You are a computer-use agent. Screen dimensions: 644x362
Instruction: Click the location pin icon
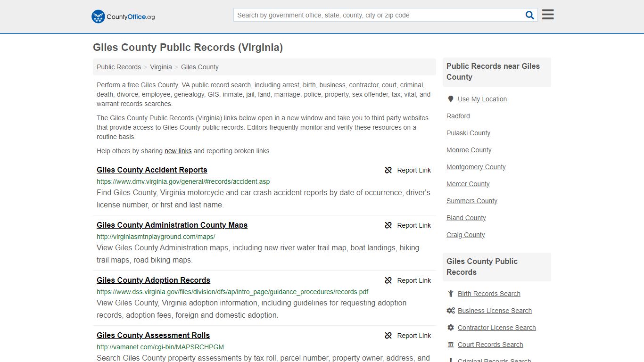tap(451, 99)
